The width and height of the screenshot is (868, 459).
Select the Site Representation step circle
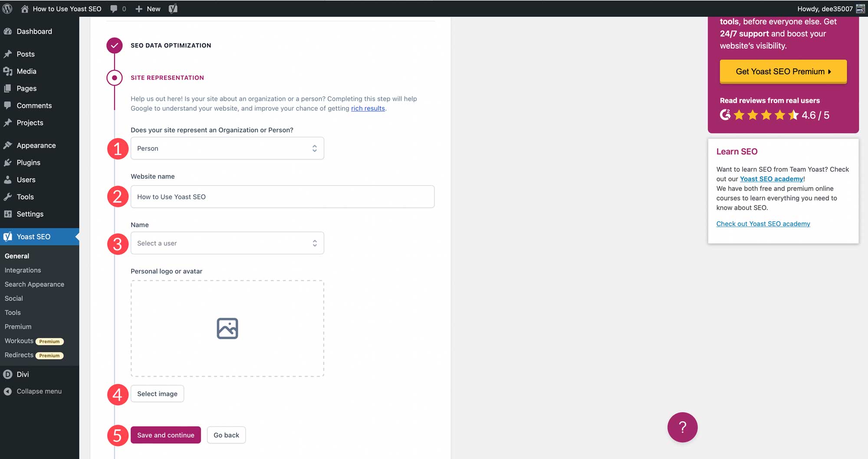[115, 78]
